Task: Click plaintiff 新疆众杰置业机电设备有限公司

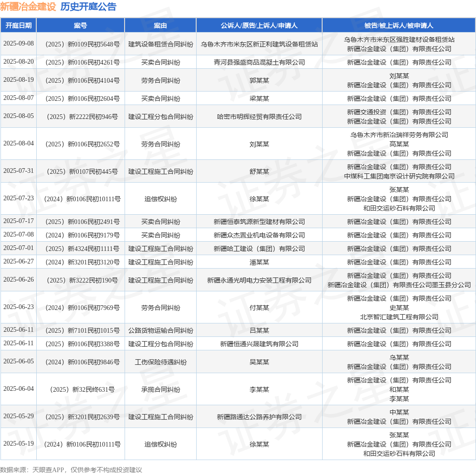Action: [259, 236]
